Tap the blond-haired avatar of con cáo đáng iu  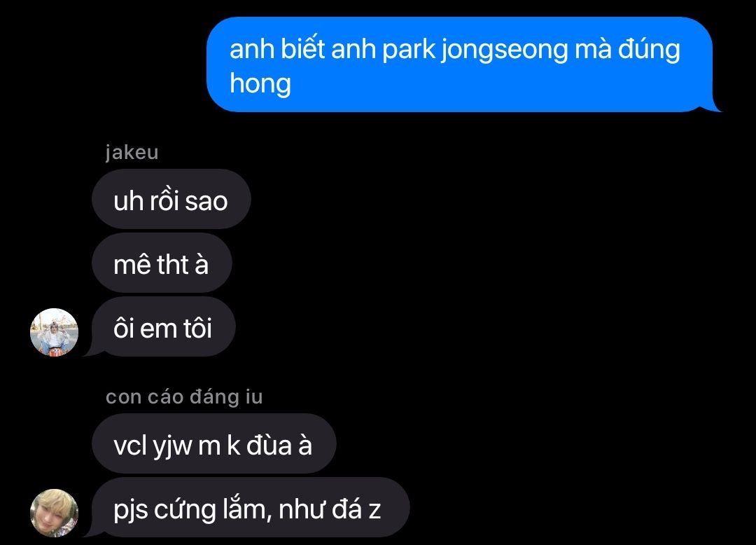54,513
